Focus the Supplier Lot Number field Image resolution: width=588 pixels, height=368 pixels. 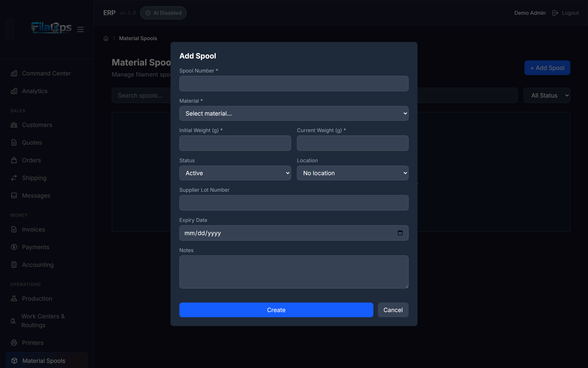tap(294, 203)
